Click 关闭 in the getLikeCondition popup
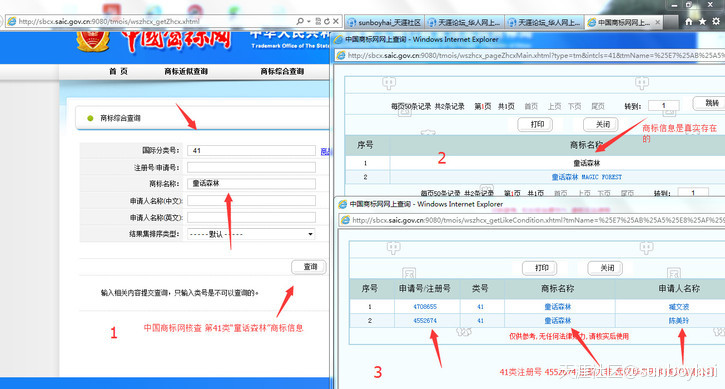The height and width of the screenshot is (389, 725). [605, 268]
